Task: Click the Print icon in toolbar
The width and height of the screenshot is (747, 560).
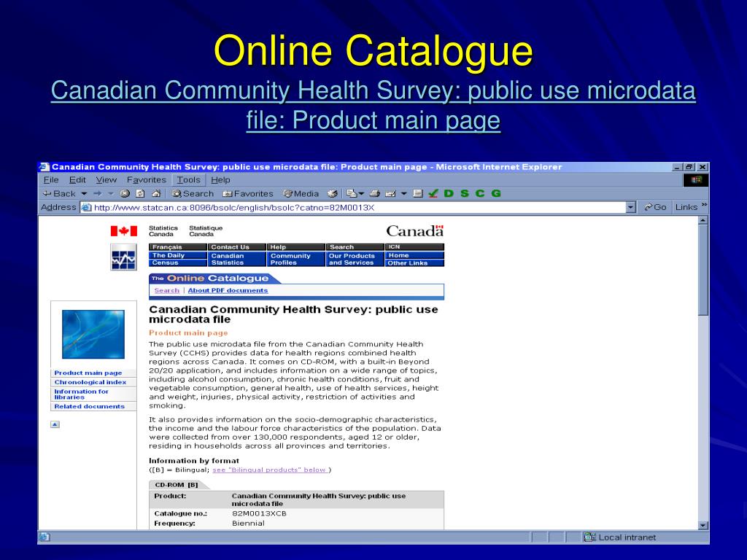Action: (x=375, y=193)
